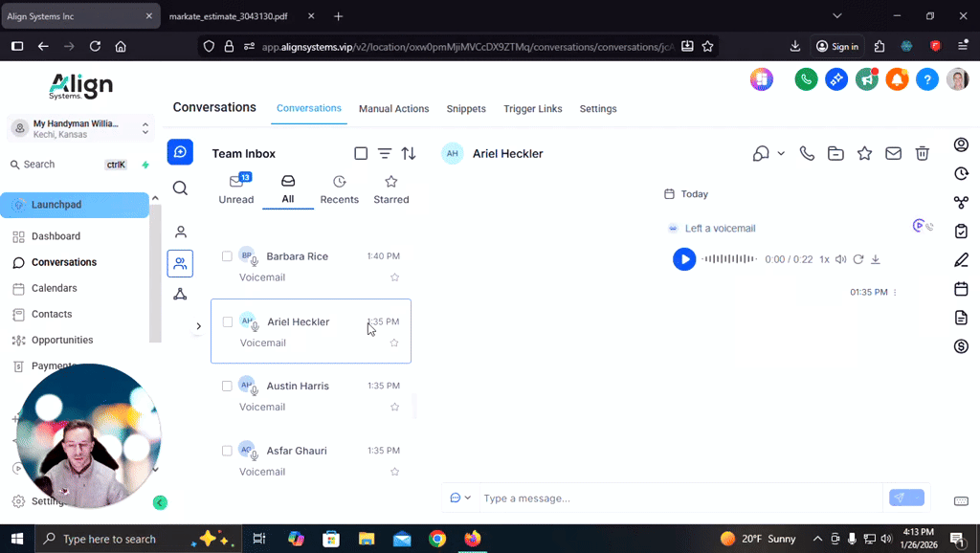Select the My Inbox person icon

(181, 232)
